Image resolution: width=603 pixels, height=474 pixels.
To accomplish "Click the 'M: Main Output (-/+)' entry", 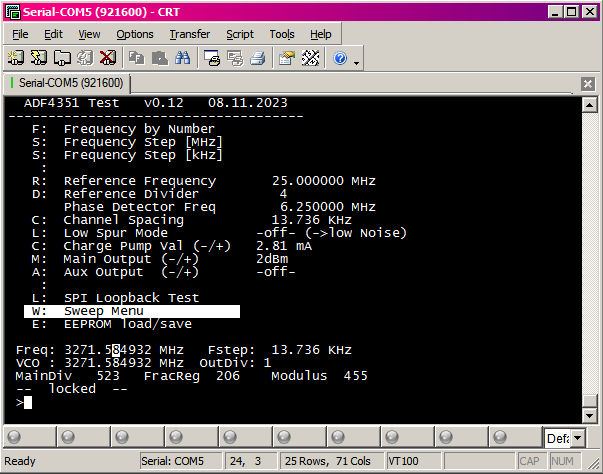I will [x=115, y=259].
